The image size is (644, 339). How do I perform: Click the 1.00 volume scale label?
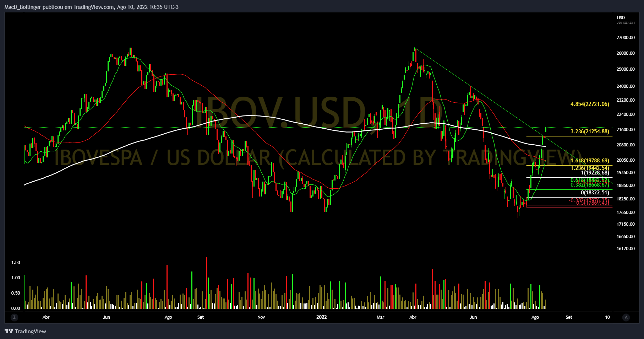16,278
